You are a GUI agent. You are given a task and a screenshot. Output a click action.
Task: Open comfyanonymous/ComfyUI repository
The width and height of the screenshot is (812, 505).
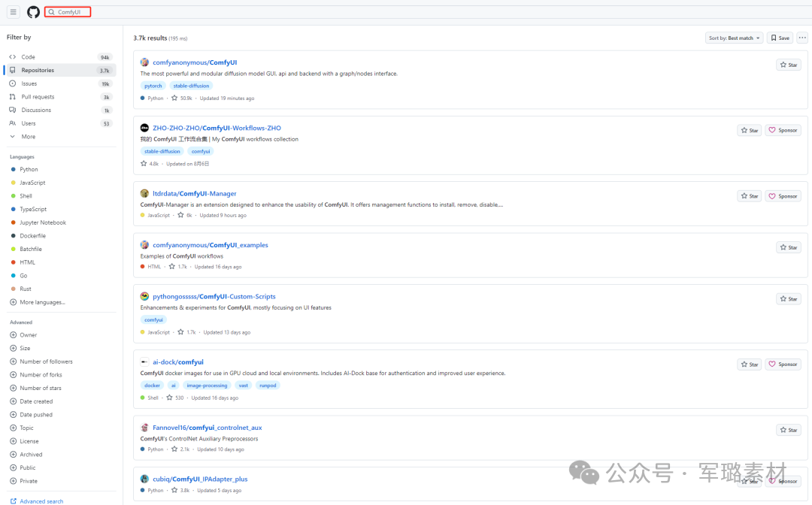pos(195,62)
